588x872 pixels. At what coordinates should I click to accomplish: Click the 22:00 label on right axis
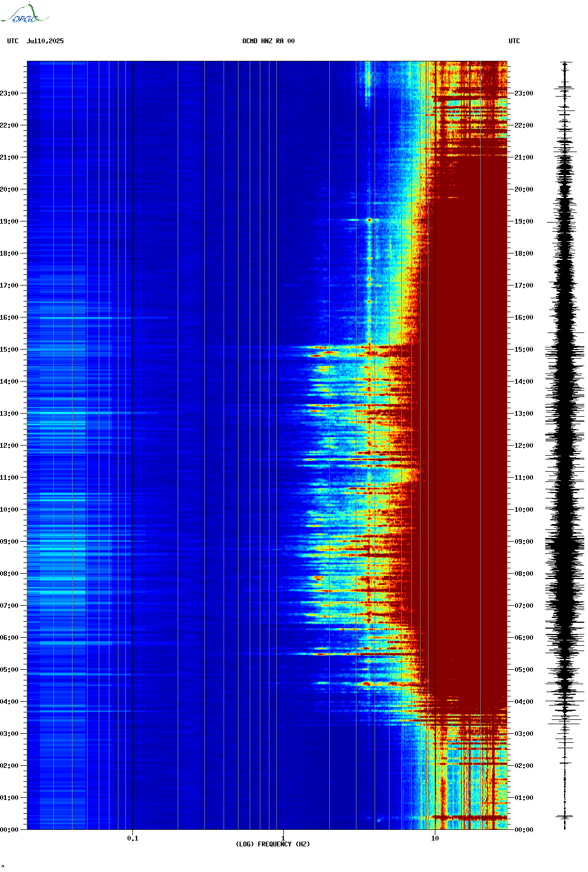(524, 125)
